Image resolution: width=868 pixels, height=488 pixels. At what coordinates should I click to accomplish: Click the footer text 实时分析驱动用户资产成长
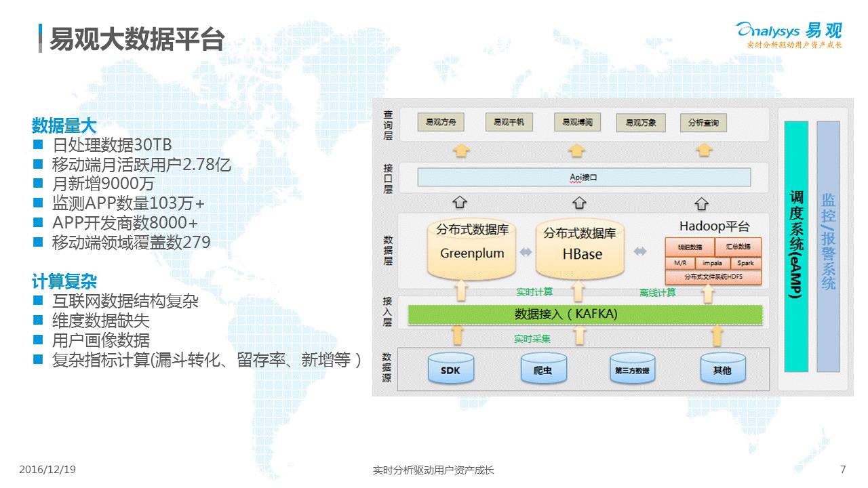tap(434, 470)
